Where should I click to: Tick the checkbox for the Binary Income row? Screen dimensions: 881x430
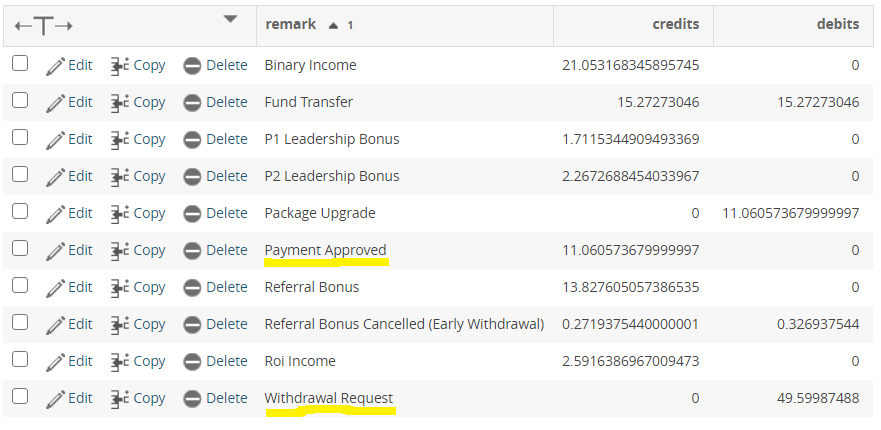pyautogui.click(x=20, y=64)
